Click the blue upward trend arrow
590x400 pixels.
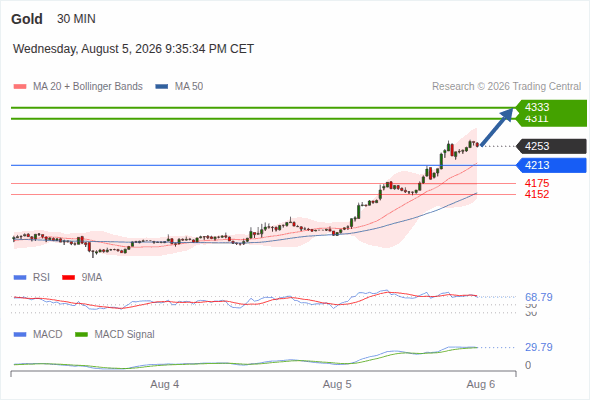(497, 127)
